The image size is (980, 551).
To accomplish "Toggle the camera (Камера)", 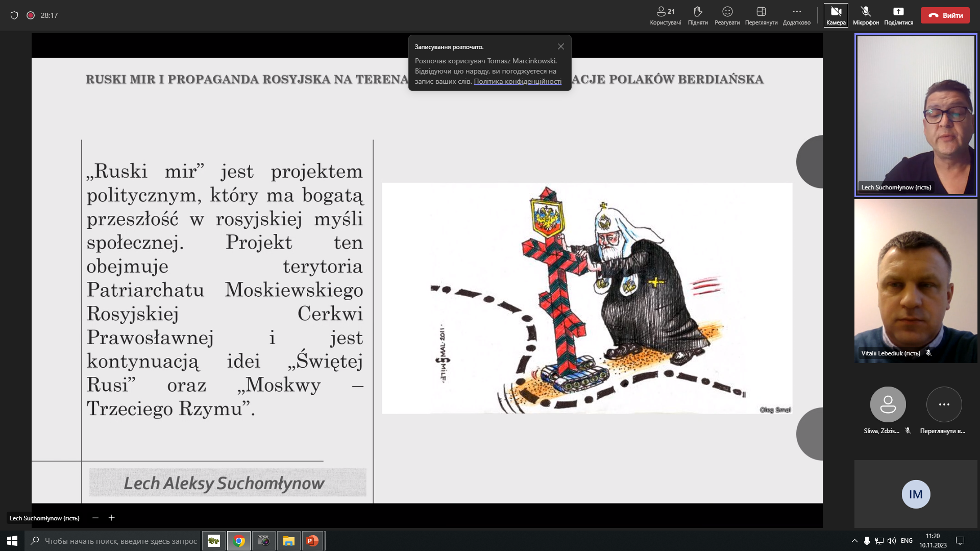I will click(x=836, y=16).
